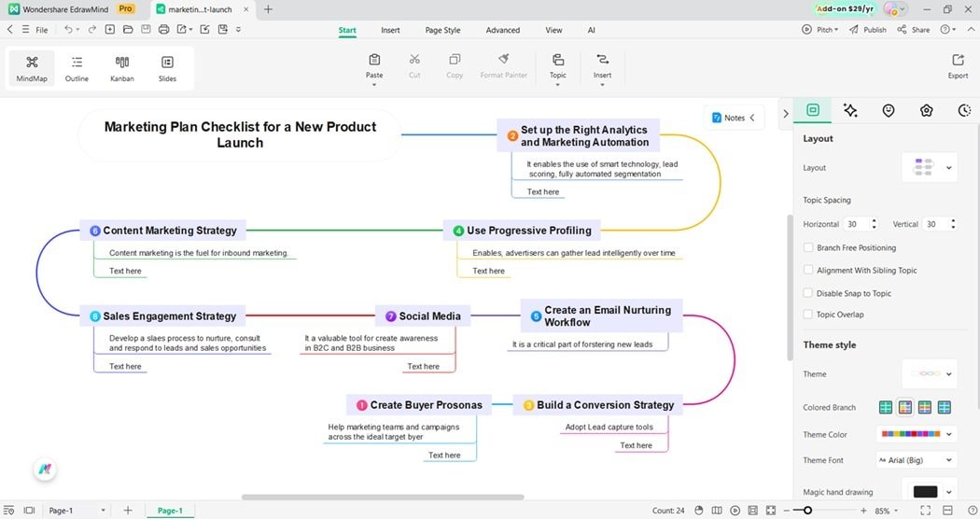
Task: Select the first Colored Branch option
Action: click(x=886, y=407)
